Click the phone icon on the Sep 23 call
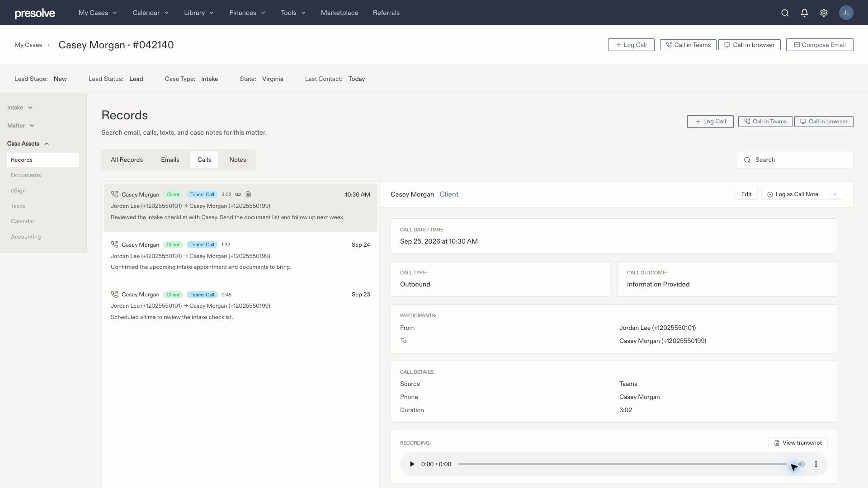This screenshot has width=868, height=488. (x=114, y=294)
